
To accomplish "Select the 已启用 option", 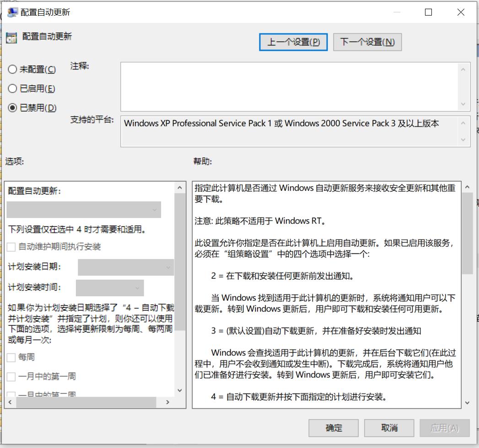I will pos(12,88).
